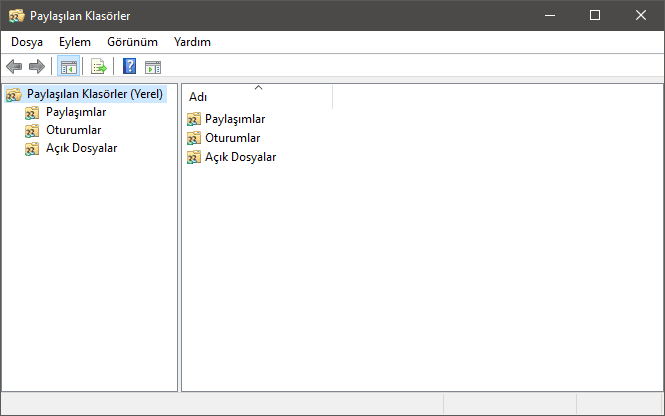Viewport: 665px width, 416px height.
Task: Select Açık Dosyalar in the left tree
Action: click(81, 148)
